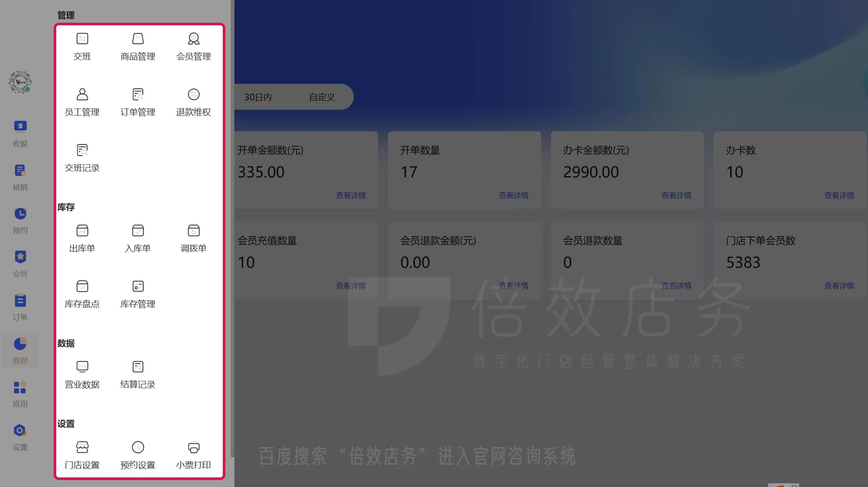Viewport: 868px width, 487px height.
Task: Switch to the 30日内 date range tab
Action: pos(258,97)
